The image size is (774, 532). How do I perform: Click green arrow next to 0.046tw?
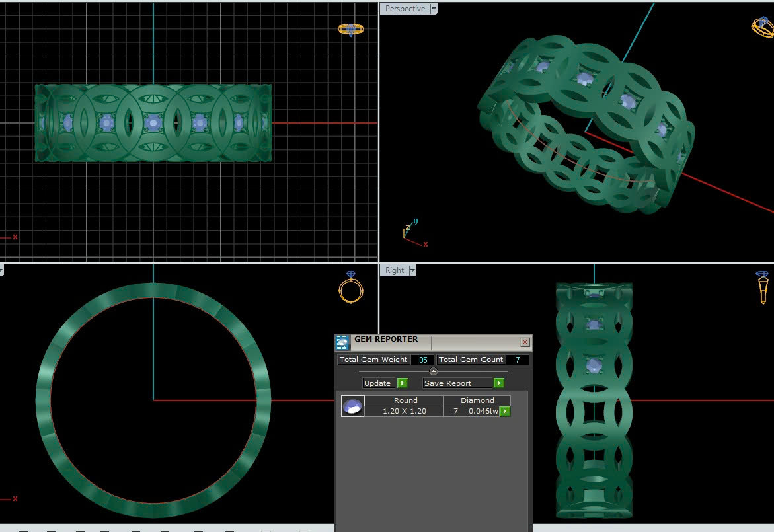pos(505,412)
